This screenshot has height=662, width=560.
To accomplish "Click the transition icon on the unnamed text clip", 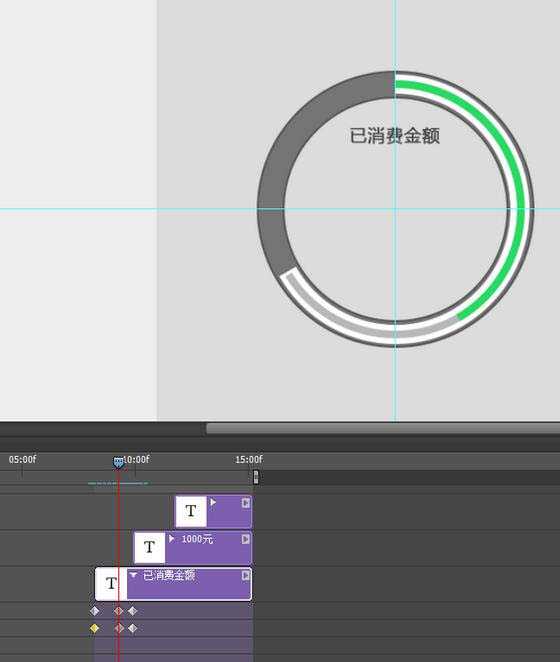I will 245,503.
